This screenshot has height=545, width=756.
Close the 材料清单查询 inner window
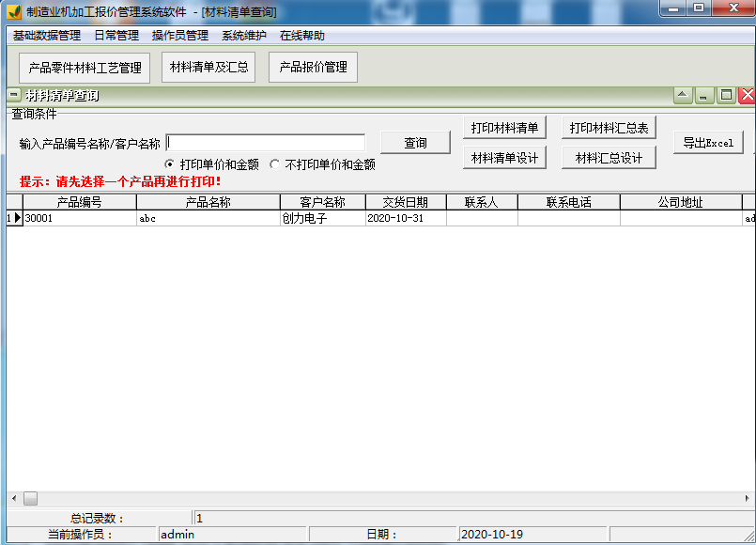(747, 96)
